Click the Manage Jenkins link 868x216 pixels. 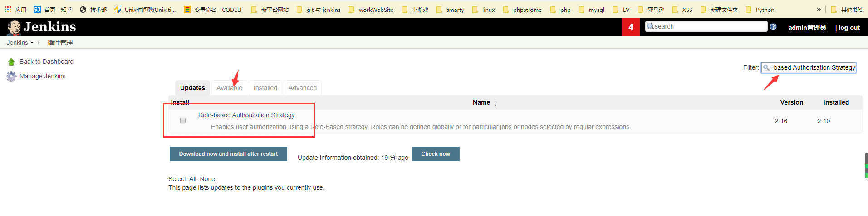43,76
